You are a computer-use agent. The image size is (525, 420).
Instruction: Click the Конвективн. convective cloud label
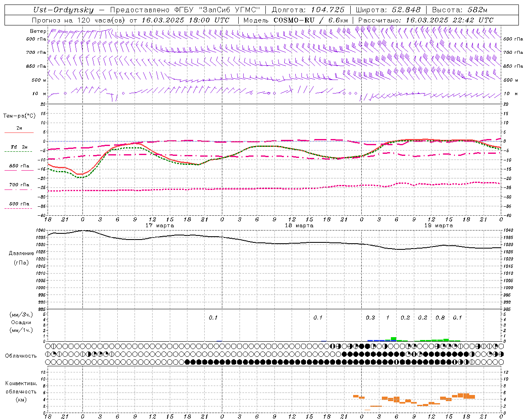(21, 383)
